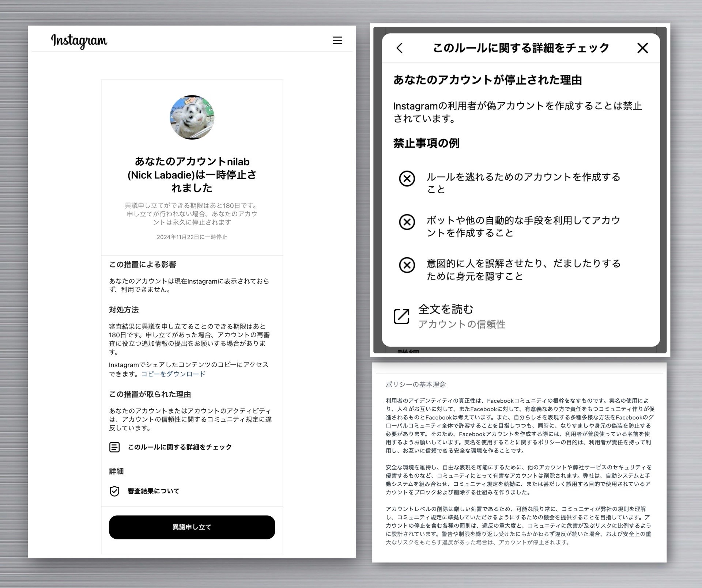Click the あなたのアカウントが停止された理由 heading
The height and width of the screenshot is (588, 702).
coord(487,80)
